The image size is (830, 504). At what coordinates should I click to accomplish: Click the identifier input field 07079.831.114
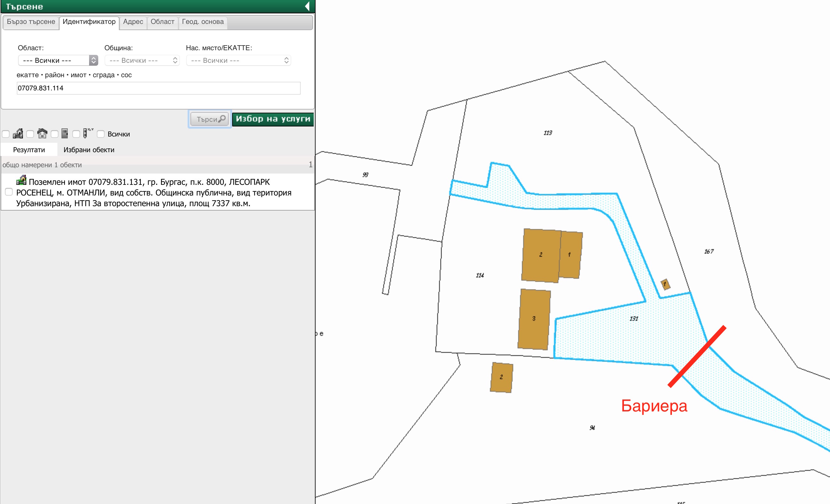pyautogui.click(x=158, y=88)
